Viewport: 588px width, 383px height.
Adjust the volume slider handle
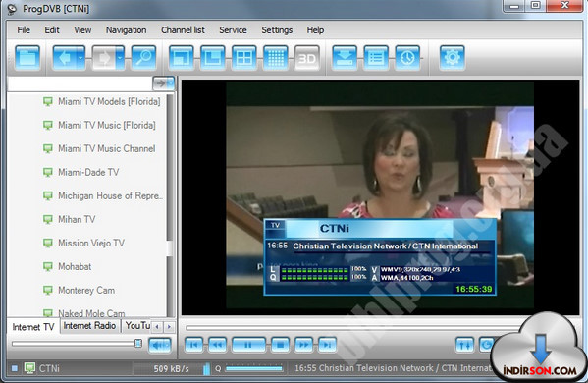click(138, 344)
